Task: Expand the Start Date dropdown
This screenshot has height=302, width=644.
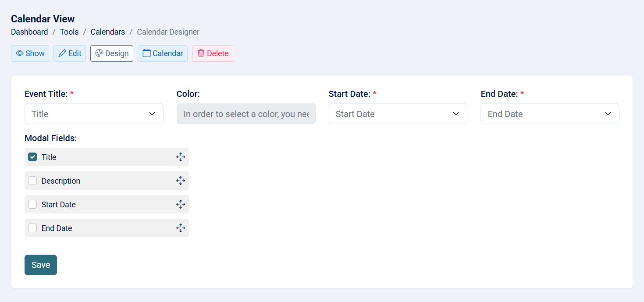Action: [398, 114]
